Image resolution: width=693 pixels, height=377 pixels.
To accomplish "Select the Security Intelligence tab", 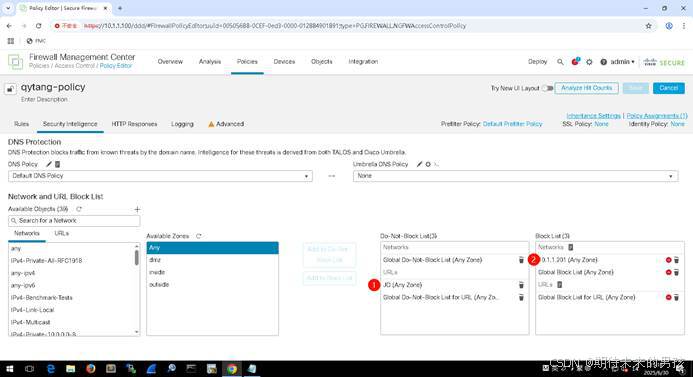I will (x=70, y=124).
